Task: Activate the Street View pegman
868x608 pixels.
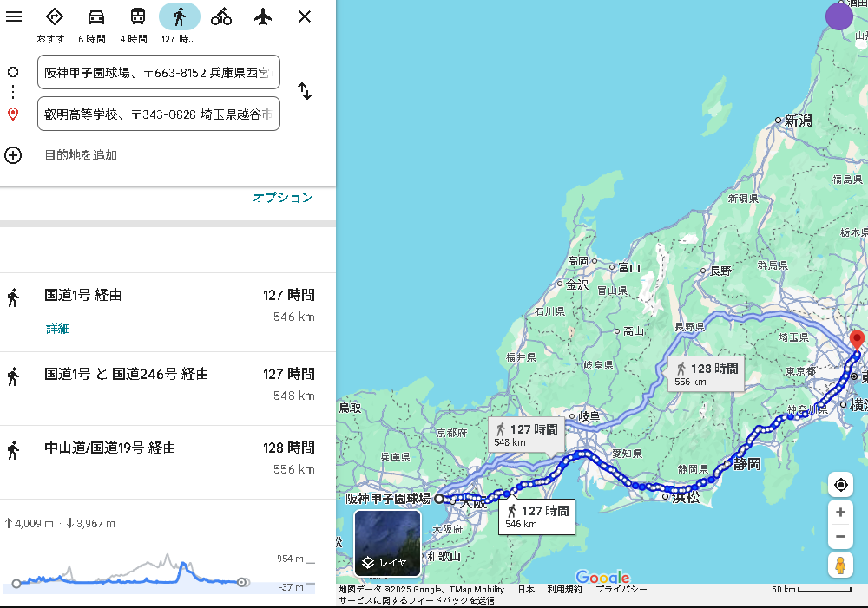Action: pyautogui.click(x=840, y=566)
